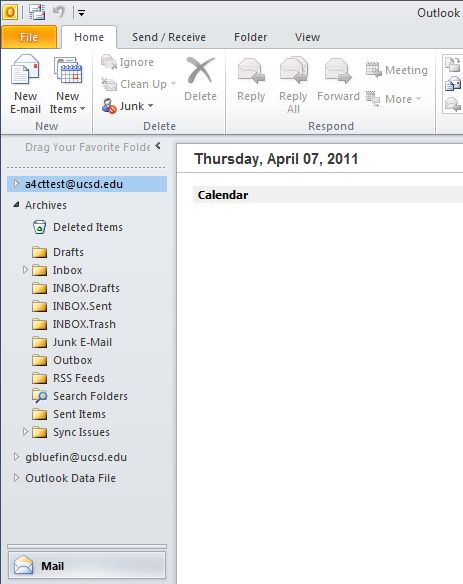Viewport: 463px width, 584px height.
Task: Click the Delete X icon
Action: [x=200, y=70]
